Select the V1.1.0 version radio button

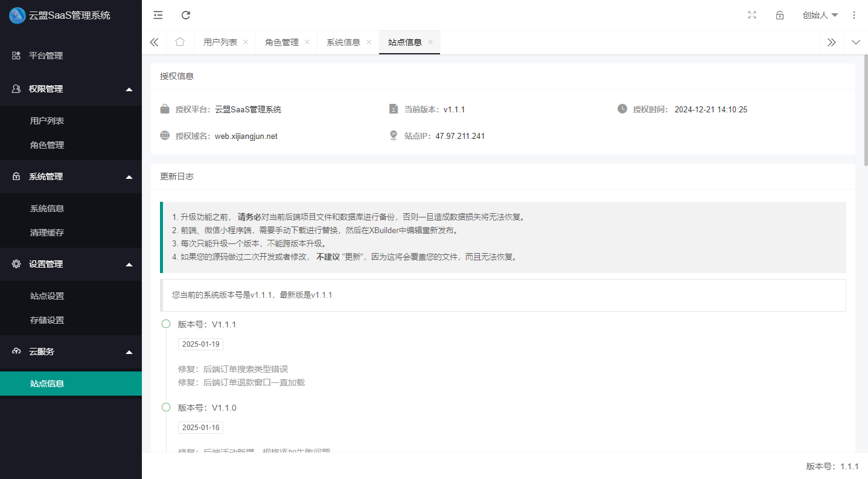(x=166, y=407)
